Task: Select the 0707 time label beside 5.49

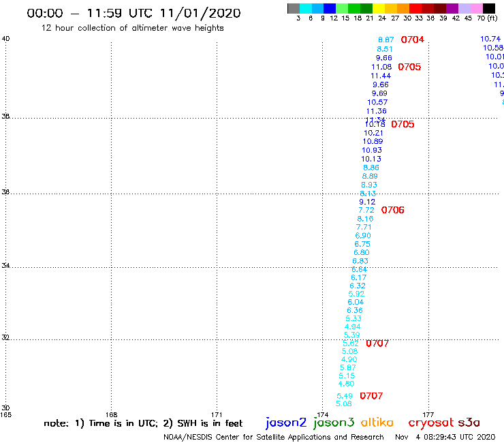Action: coord(371,396)
